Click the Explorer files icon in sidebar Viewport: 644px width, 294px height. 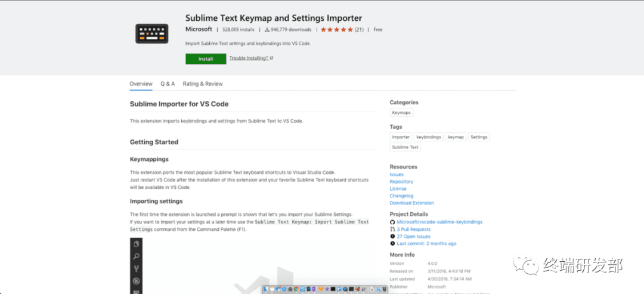tap(137, 245)
